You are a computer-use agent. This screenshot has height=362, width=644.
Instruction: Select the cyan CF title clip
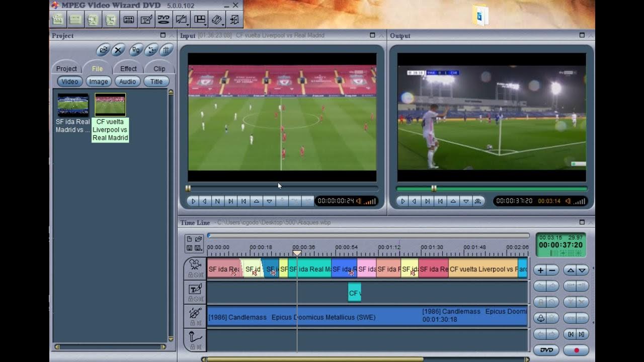(354, 293)
